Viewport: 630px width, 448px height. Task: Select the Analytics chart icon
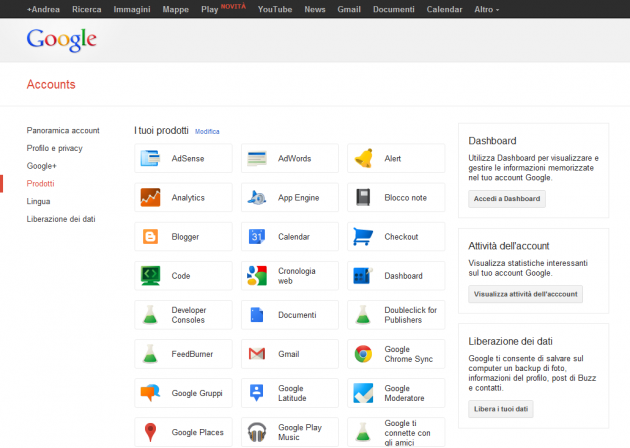(x=150, y=197)
